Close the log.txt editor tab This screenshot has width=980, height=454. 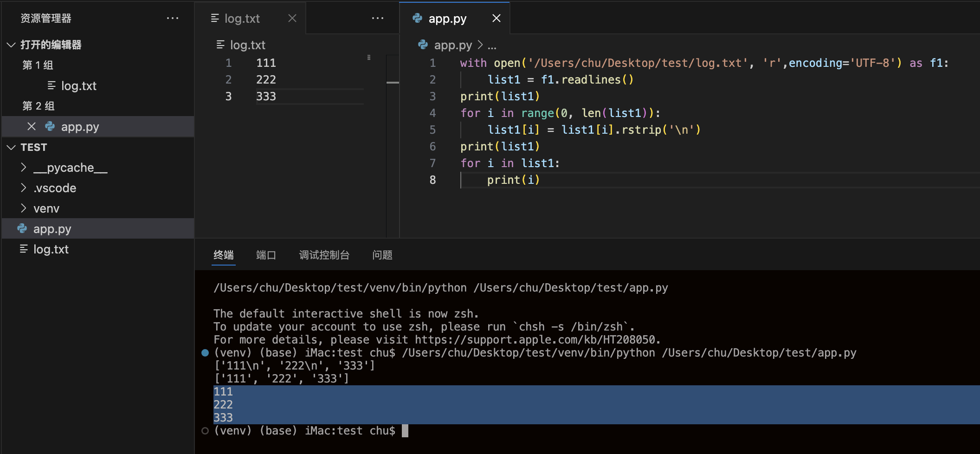(x=292, y=19)
